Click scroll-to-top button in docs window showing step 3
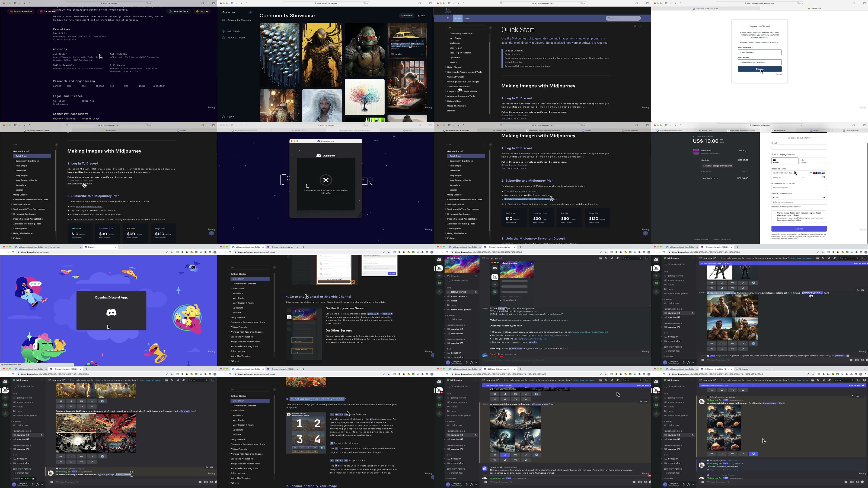868x488 pixels. point(645,233)
